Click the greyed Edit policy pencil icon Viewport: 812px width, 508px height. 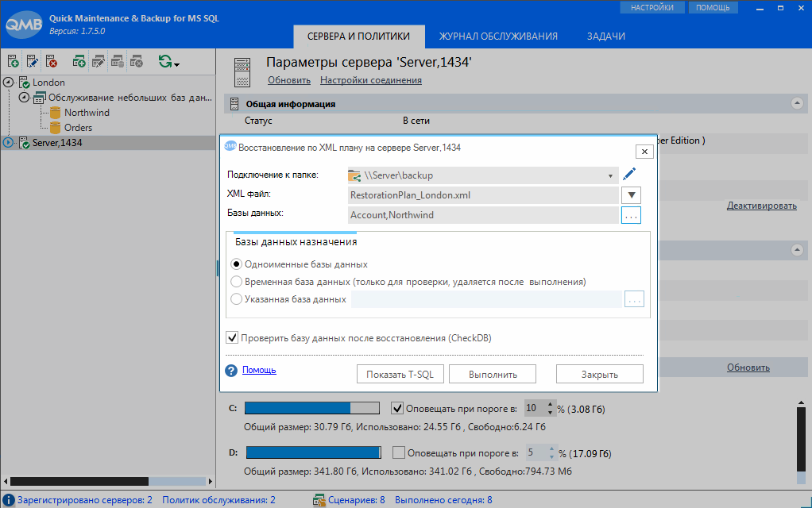(x=98, y=62)
